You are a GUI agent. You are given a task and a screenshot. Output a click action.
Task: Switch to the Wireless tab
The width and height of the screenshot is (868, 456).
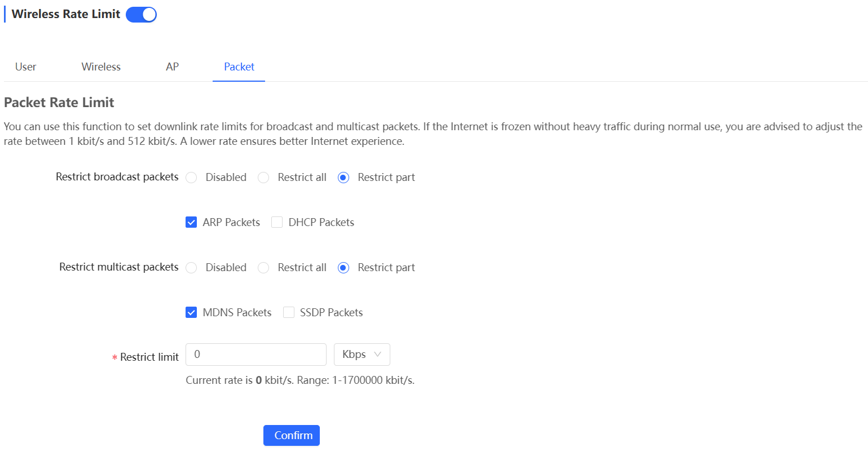100,67
